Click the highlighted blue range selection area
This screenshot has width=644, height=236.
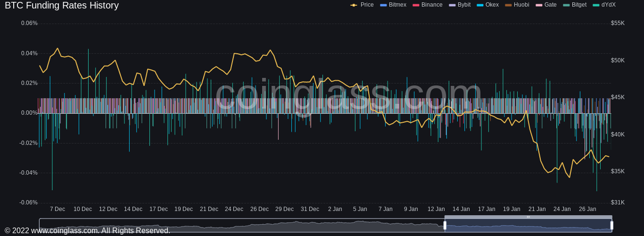tap(528, 227)
